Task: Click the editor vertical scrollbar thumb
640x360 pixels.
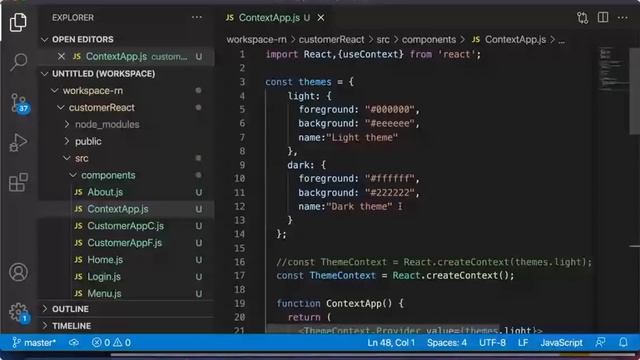Action: coord(634,90)
